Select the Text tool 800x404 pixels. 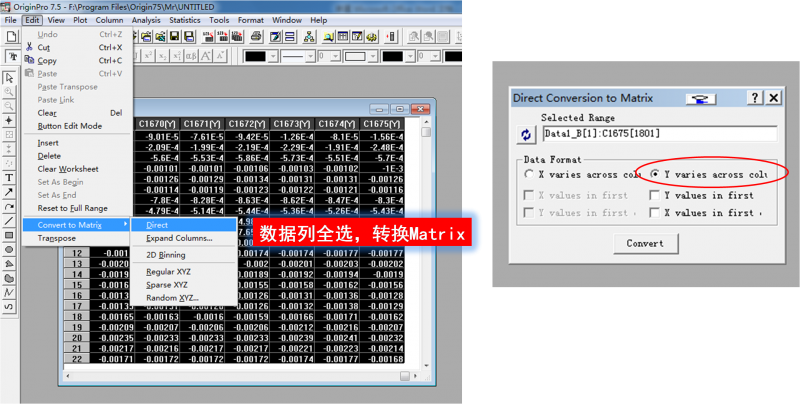click(x=9, y=178)
